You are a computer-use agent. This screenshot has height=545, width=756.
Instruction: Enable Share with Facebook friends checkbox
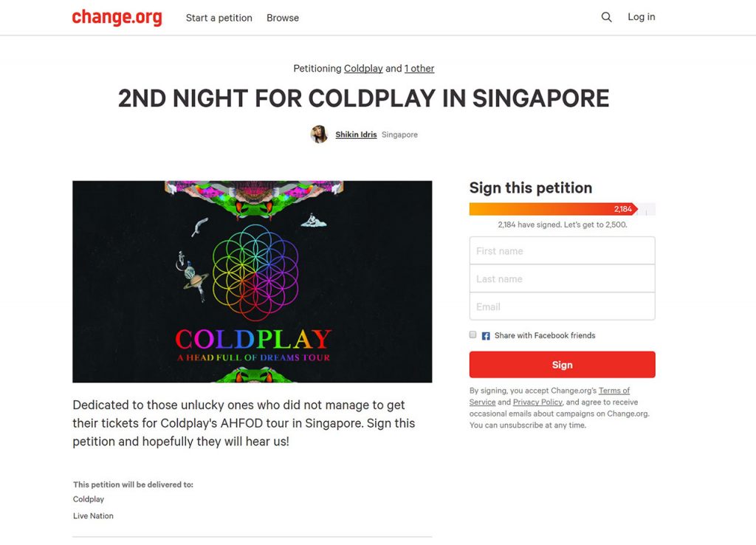point(472,335)
